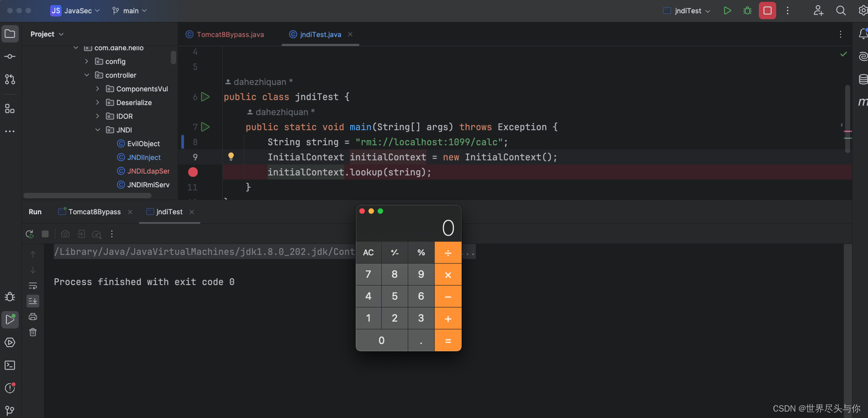
Task: Open Search Everywhere magnifier icon
Action: click(x=841, y=11)
